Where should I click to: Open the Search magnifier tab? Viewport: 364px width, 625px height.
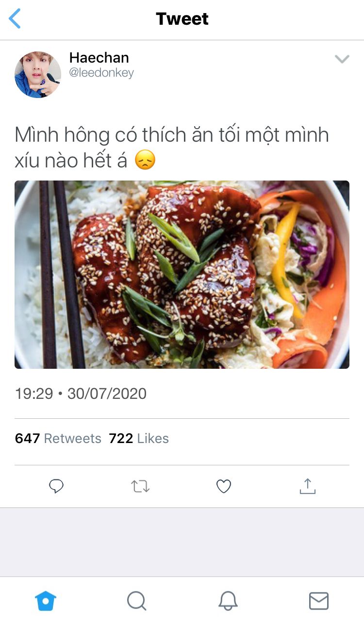pyautogui.click(x=137, y=601)
